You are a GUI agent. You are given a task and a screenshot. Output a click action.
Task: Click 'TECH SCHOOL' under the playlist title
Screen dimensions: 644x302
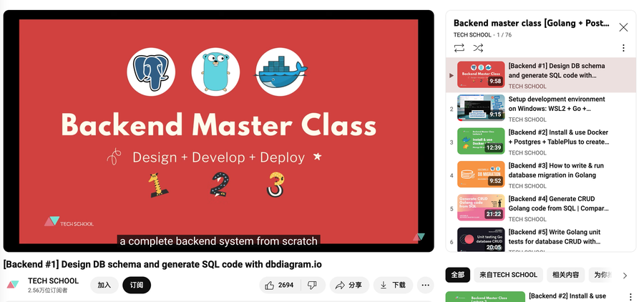pyautogui.click(x=472, y=35)
